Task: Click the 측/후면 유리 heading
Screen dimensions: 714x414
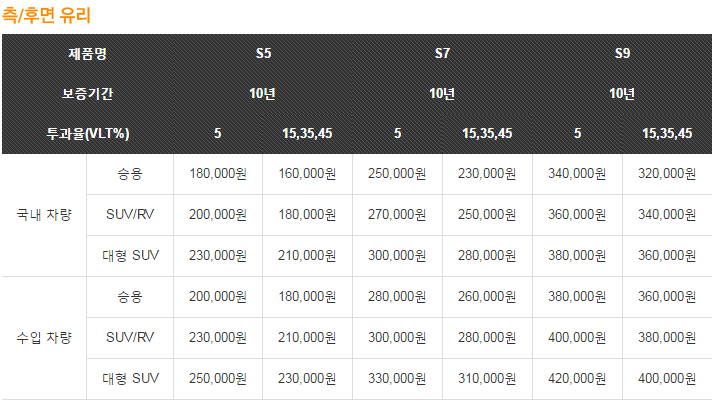Action: 46,15
